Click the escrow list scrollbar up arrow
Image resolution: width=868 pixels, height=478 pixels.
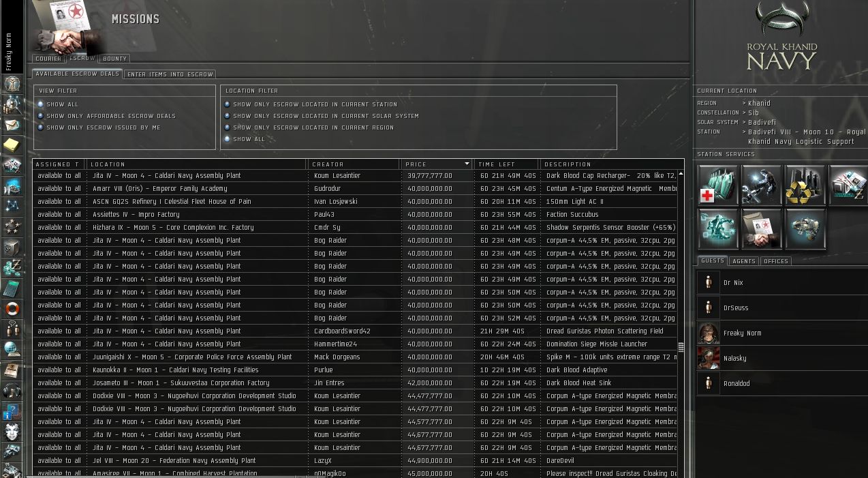pyautogui.click(x=681, y=174)
